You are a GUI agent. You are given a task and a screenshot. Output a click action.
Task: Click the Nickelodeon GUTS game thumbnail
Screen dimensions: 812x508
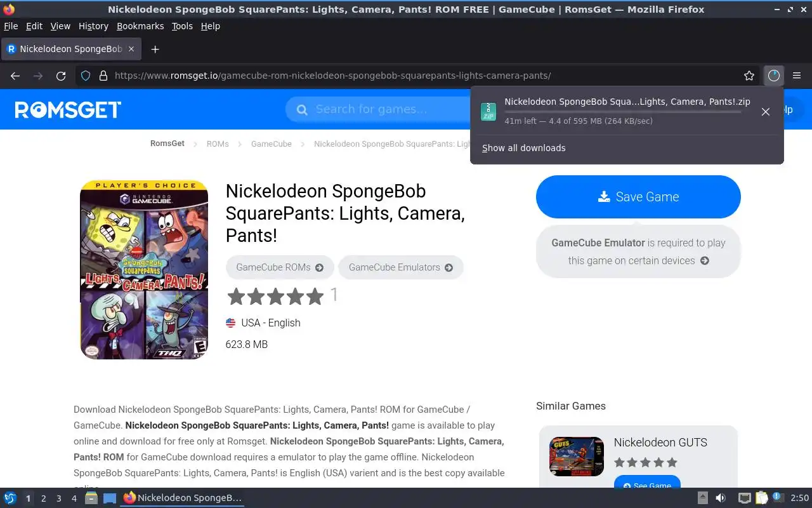coord(577,457)
